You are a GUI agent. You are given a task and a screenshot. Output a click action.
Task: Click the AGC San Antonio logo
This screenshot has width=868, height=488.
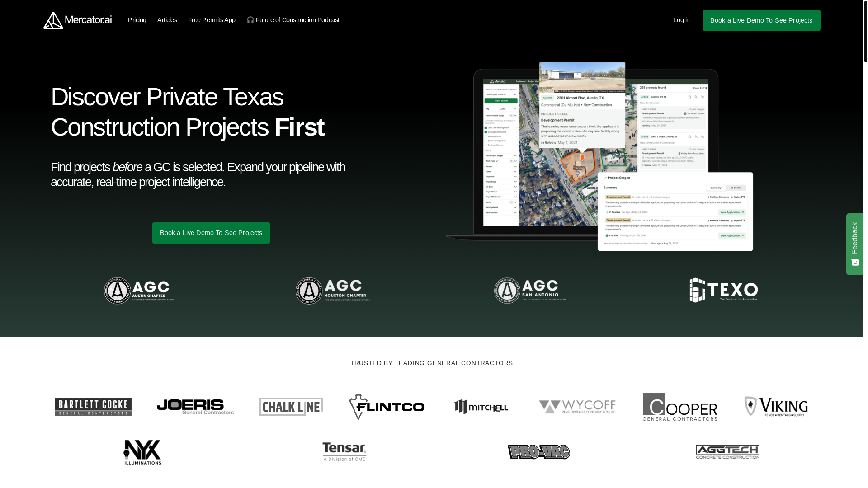[530, 291]
